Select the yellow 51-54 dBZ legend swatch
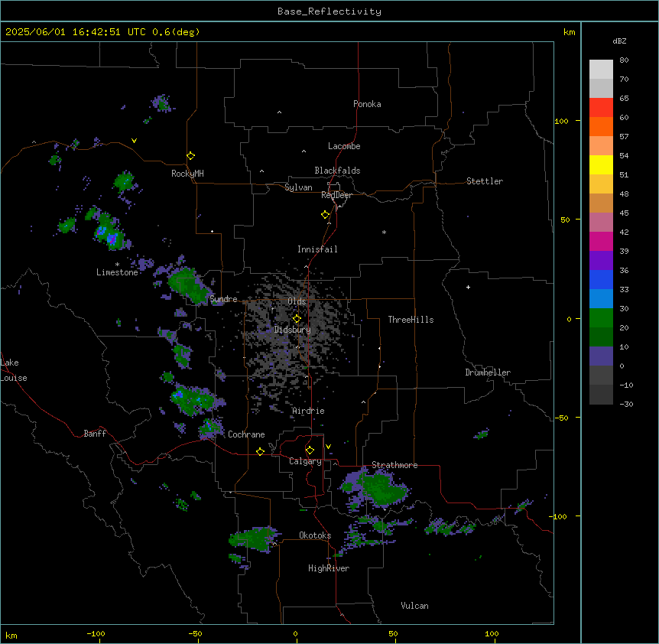The width and height of the screenshot is (659, 644). tap(601, 164)
